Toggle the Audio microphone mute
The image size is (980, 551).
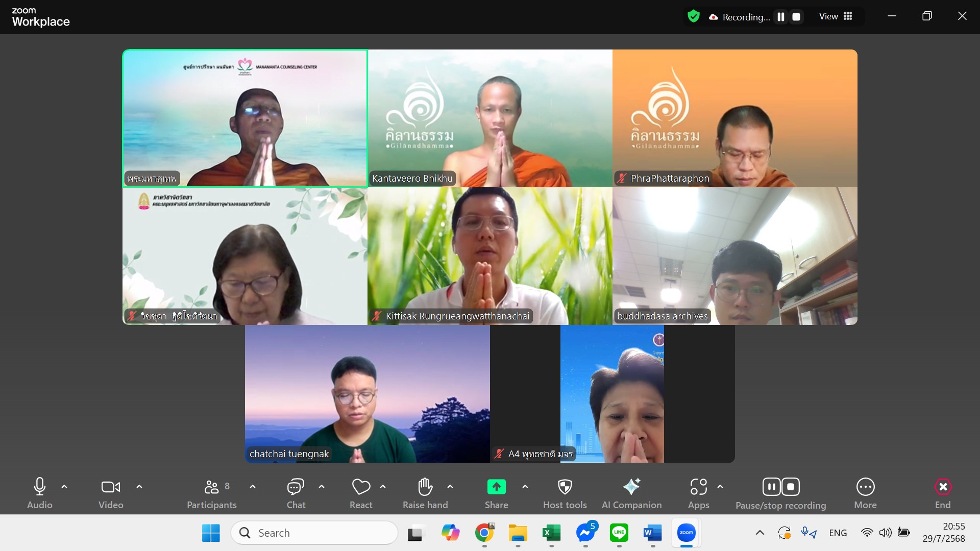(40, 487)
